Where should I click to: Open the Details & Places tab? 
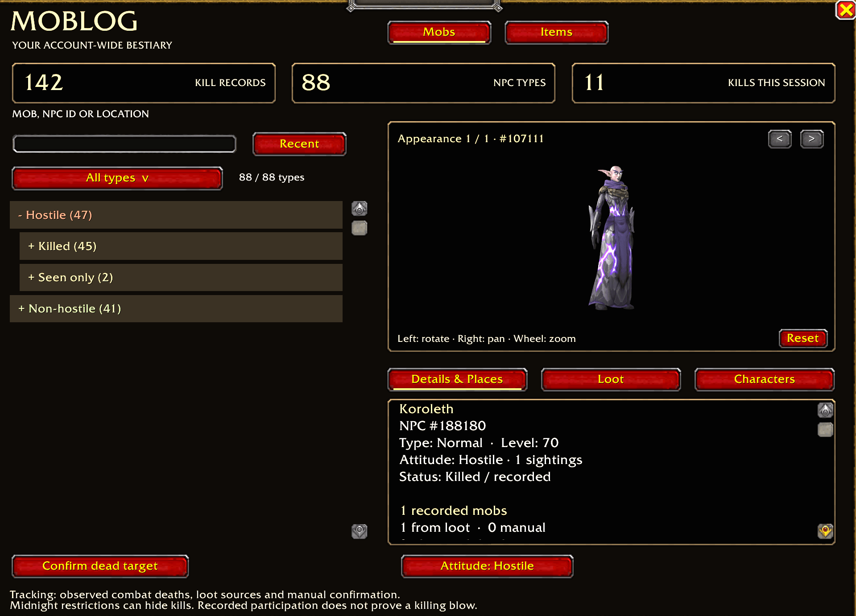coord(457,379)
